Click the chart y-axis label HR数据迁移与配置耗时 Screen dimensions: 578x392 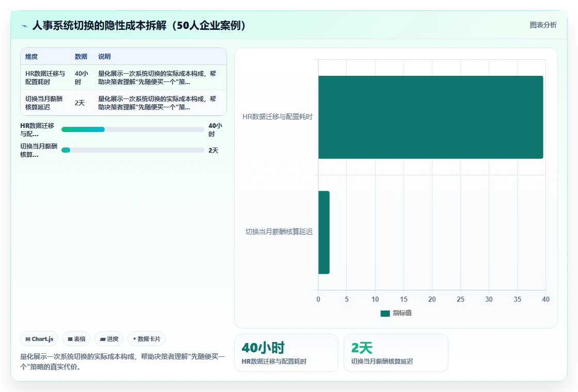coord(277,117)
